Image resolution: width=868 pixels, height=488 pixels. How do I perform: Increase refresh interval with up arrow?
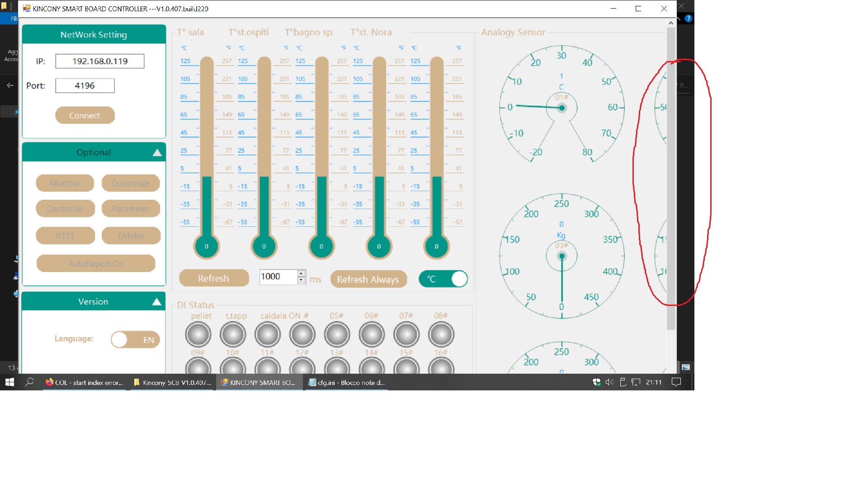(x=302, y=273)
